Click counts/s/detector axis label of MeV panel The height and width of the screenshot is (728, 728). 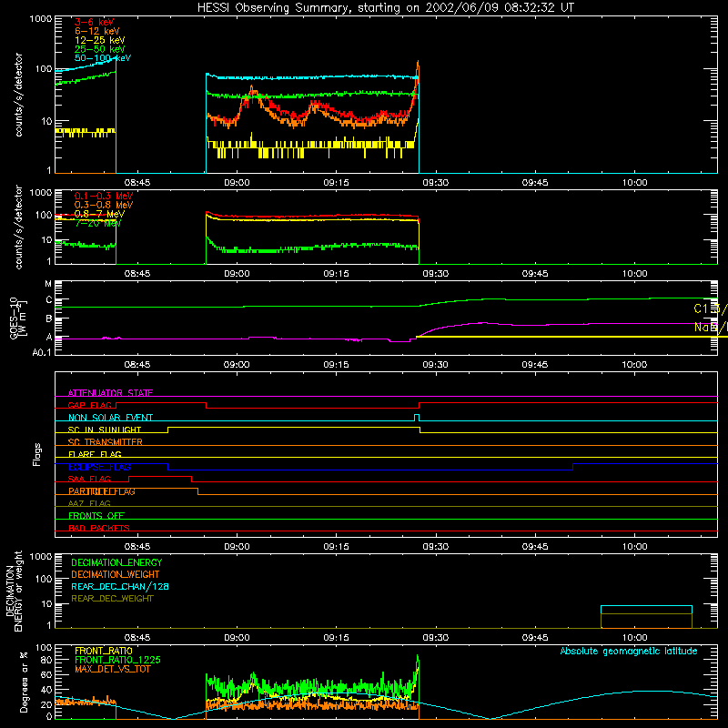(18, 227)
